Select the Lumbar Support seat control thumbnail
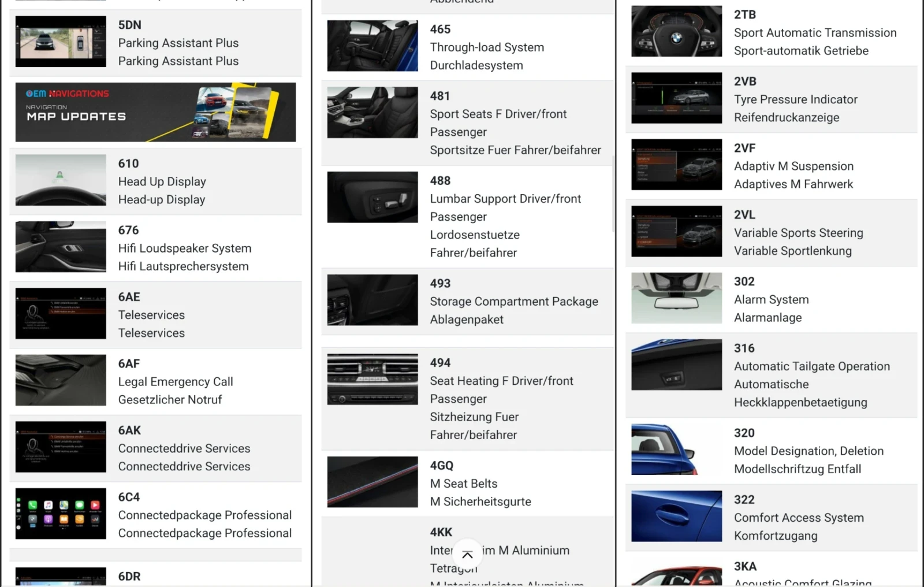924x587 pixels. pyautogui.click(x=372, y=197)
